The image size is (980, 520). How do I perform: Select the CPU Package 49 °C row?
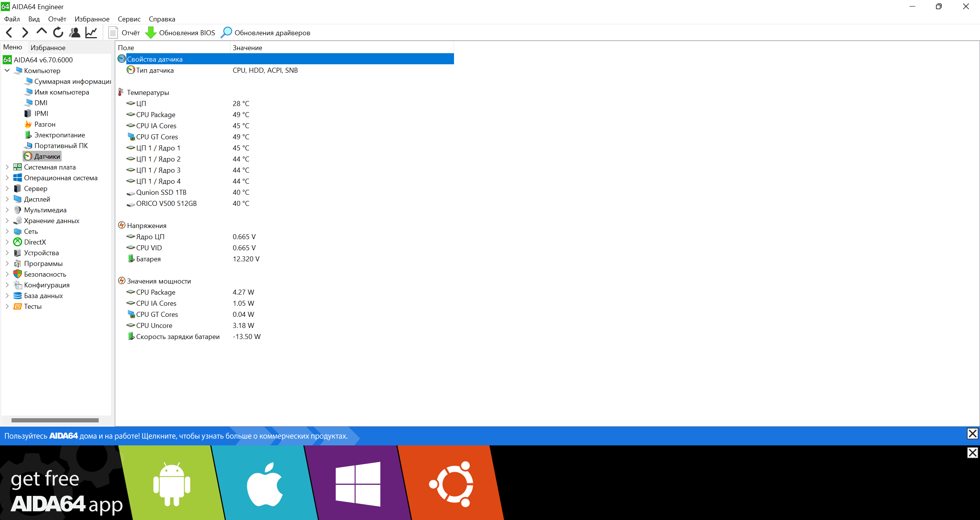pyautogui.click(x=285, y=114)
